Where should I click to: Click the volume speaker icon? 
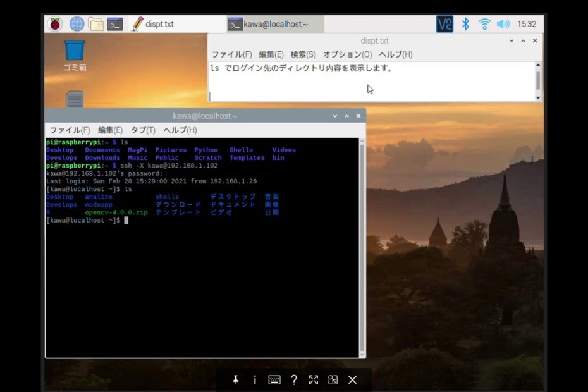(x=503, y=24)
